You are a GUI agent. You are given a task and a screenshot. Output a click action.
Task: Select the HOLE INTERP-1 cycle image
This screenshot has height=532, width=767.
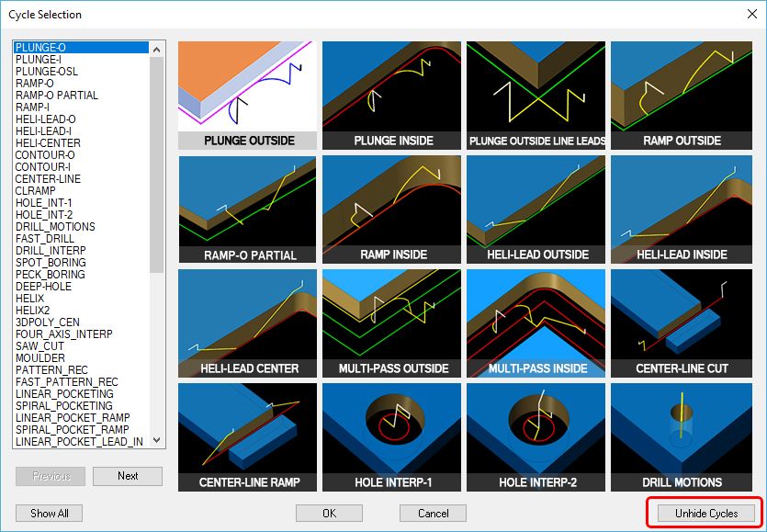pyautogui.click(x=391, y=432)
